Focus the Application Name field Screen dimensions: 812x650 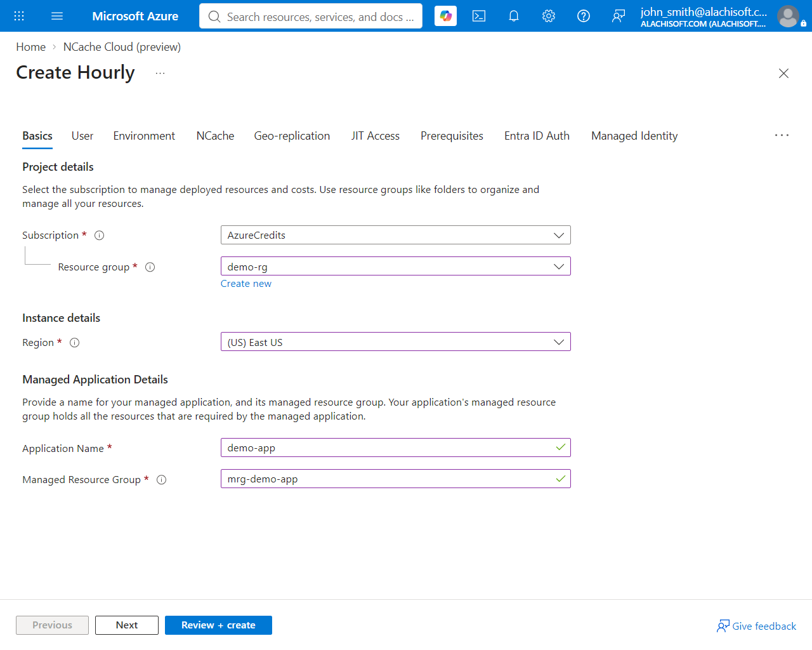396,448
